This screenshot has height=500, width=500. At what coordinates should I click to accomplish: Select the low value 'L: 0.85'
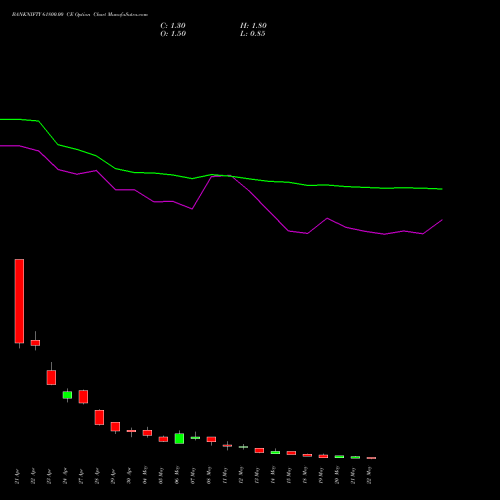pos(253,34)
